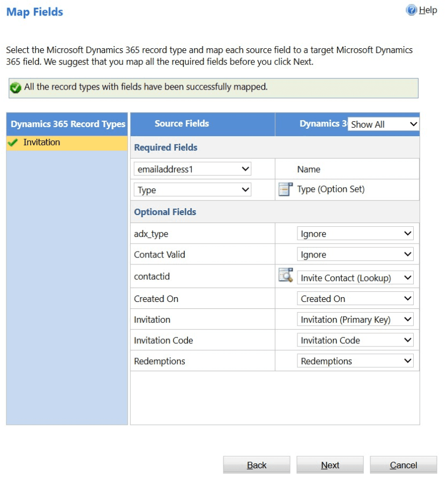Open the emailaddress1 source field dropdown

coord(192,169)
